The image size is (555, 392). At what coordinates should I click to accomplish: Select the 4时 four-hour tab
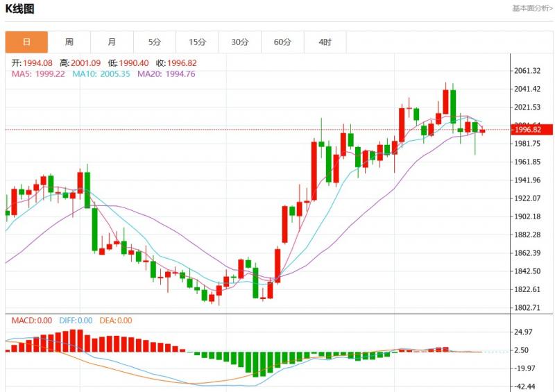[x=325, y=42]
